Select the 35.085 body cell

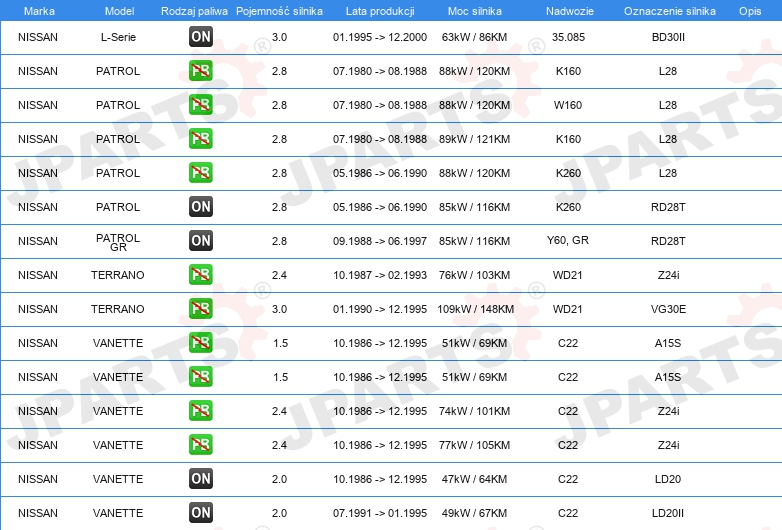pos(569,37)
